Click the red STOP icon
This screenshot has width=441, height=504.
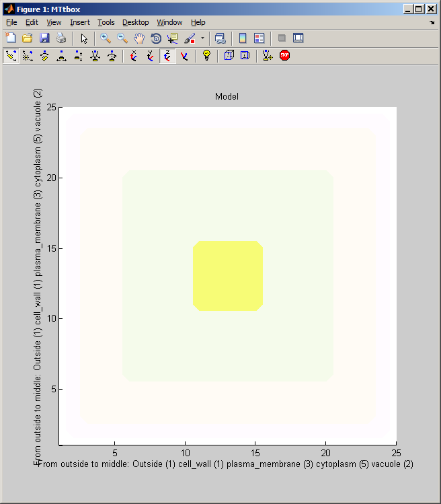click(x=284, y=56)
